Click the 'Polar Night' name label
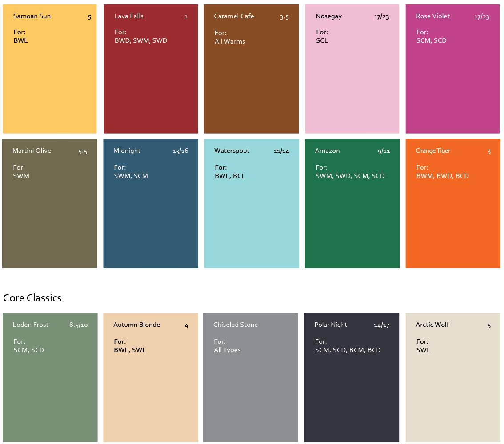Viewport: 504px width, 444px height. click(x=331, y=325)
